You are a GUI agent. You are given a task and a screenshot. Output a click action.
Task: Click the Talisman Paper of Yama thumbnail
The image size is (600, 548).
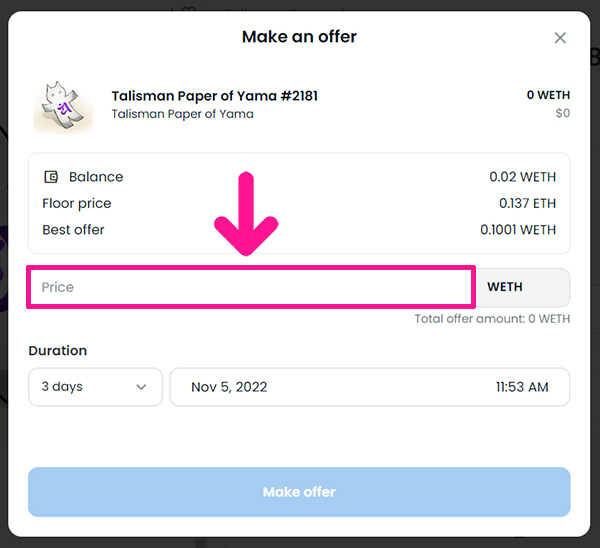click(x=63, y=108)
